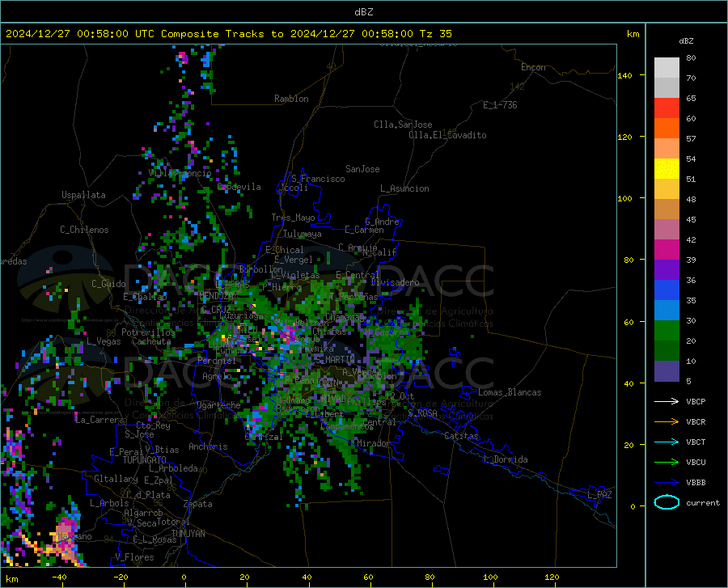728x588 pixels.
Task: Click the 'dBZ' heading above color scale
Action: 686,40
